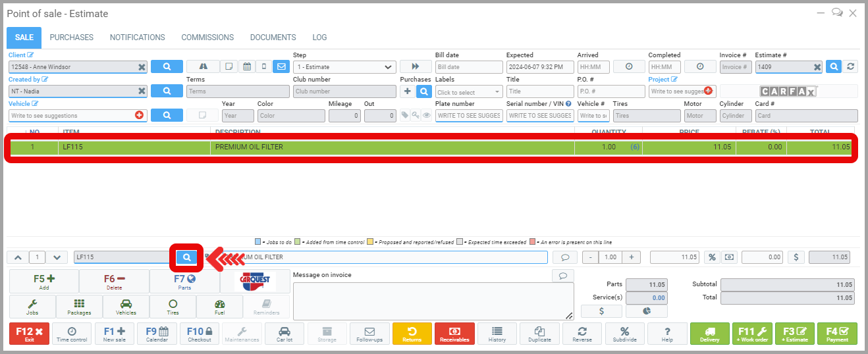Viewport: 868px width, 354px height.
Task: Toggle percent rebate mode button
Action: point(711,257)
